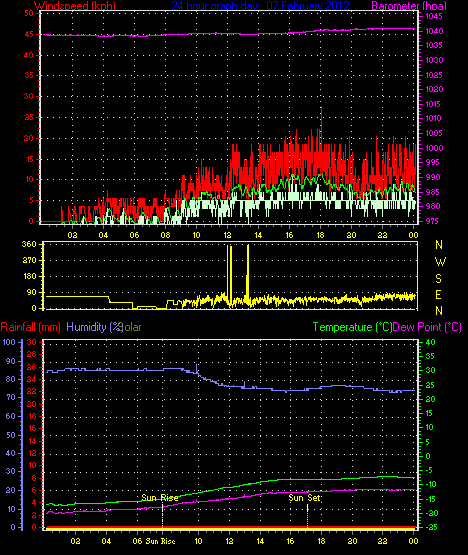
Task: Click the "360" value on the wind direction axis
Action: (x=29, y=245)
